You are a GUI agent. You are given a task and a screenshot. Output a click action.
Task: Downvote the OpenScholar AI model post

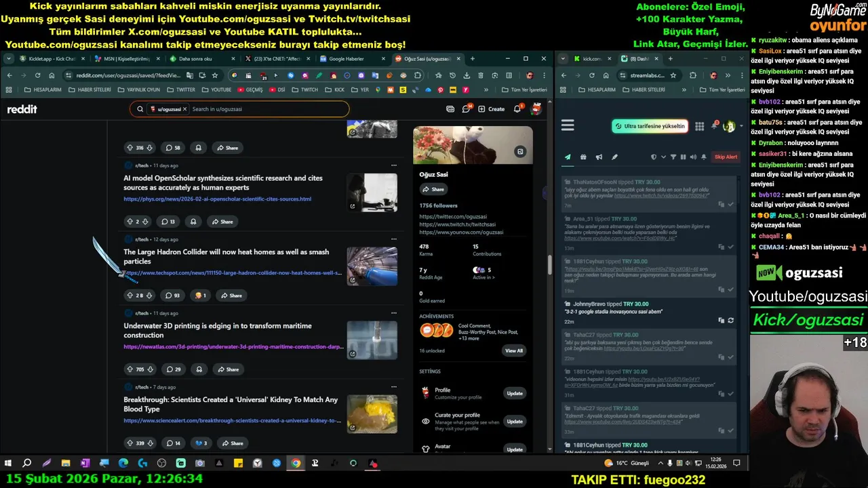point(144,222)
